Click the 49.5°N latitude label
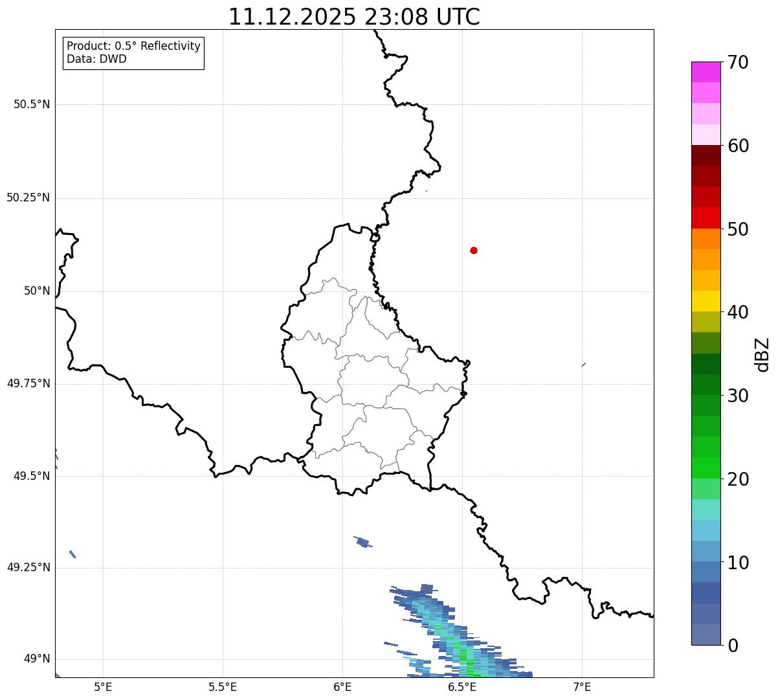This screenshot has width=778, height=700. 32,476
